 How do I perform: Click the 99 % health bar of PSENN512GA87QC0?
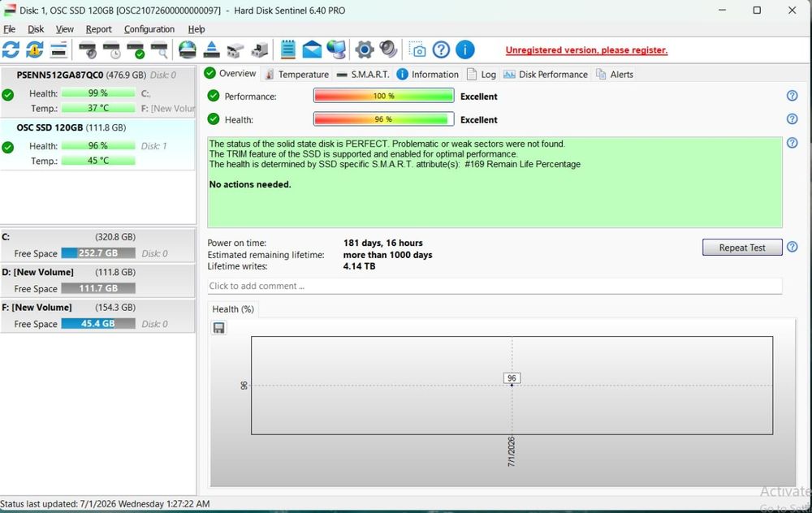click(x=98, y=93)
